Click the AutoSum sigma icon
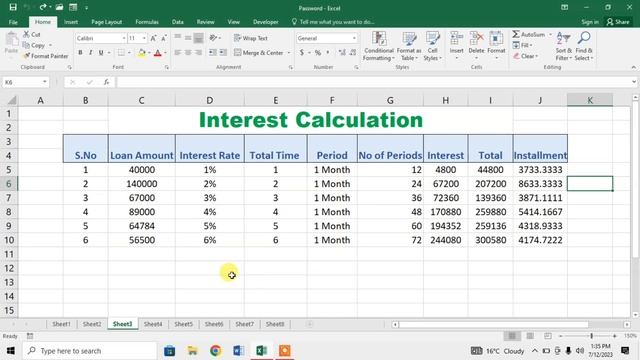Screen dimensions: 640x360 [516, 34]
